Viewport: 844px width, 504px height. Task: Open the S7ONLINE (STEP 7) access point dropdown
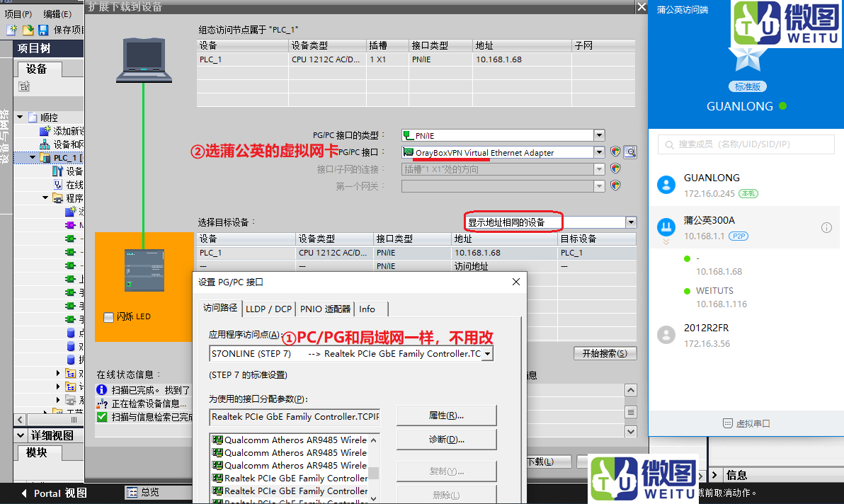(487, 354)
